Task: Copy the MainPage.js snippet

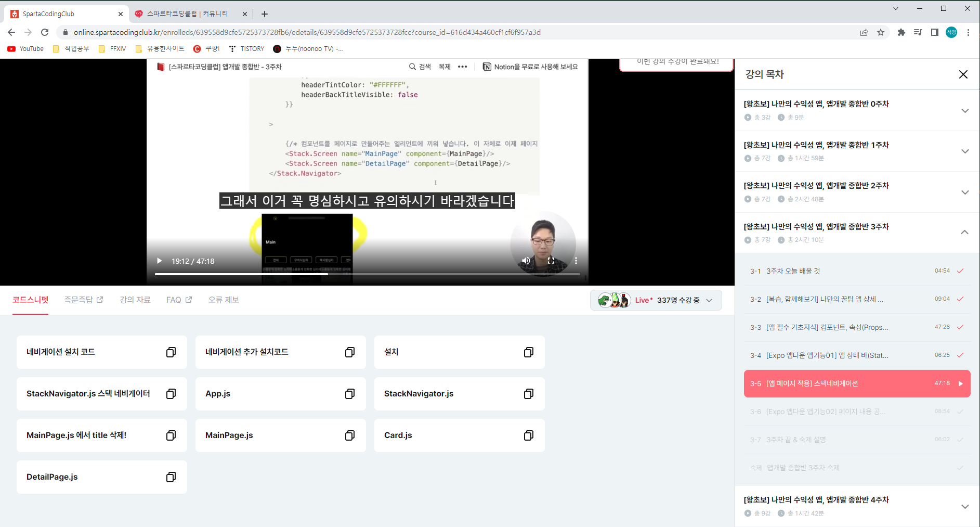Action: coord(350,435)
